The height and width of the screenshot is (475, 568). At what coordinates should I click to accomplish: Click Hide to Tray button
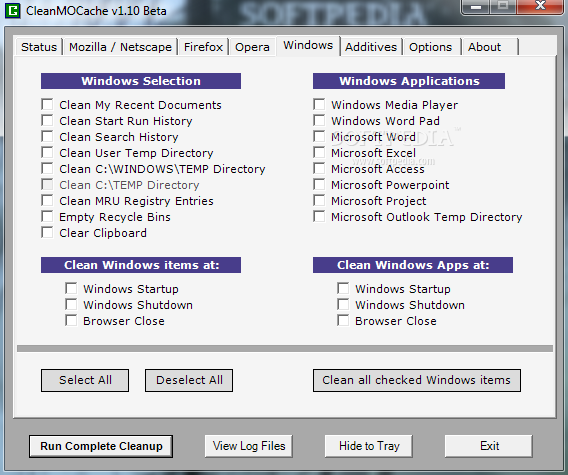(369, 446)
